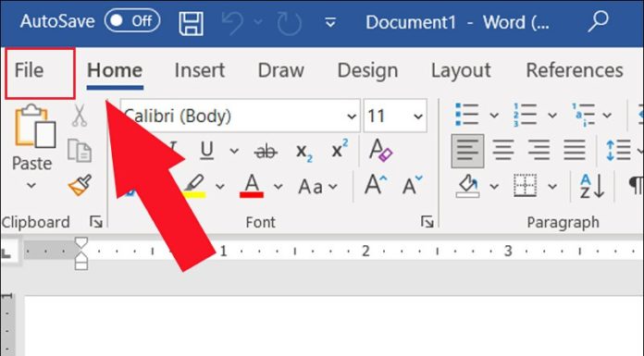Click the Save floppy disk icon

(x=191, y=23)
